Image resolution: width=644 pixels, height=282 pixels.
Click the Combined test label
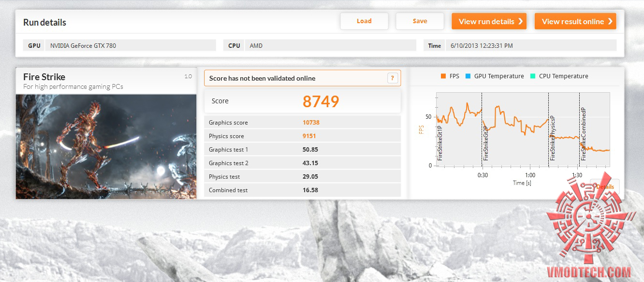click(x=228, y=190)
